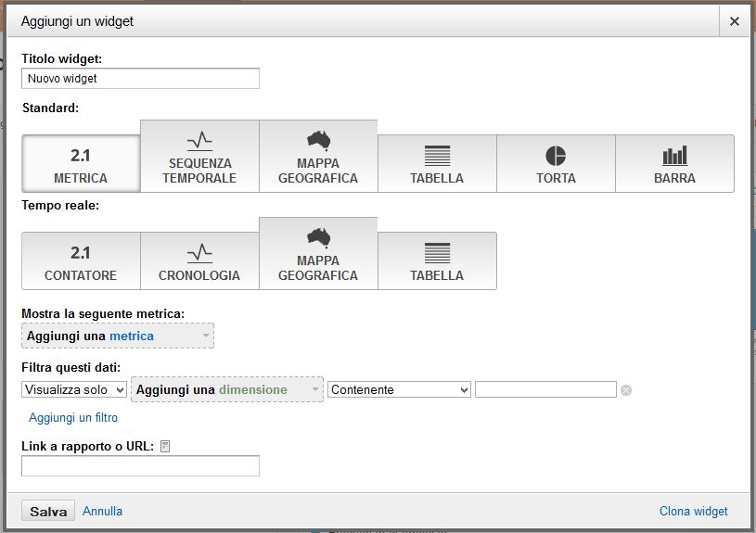Select the real-time Contatore widget
Image resolution: width=756 pixels, height=533 pixels.
click(x=81, y=261)
